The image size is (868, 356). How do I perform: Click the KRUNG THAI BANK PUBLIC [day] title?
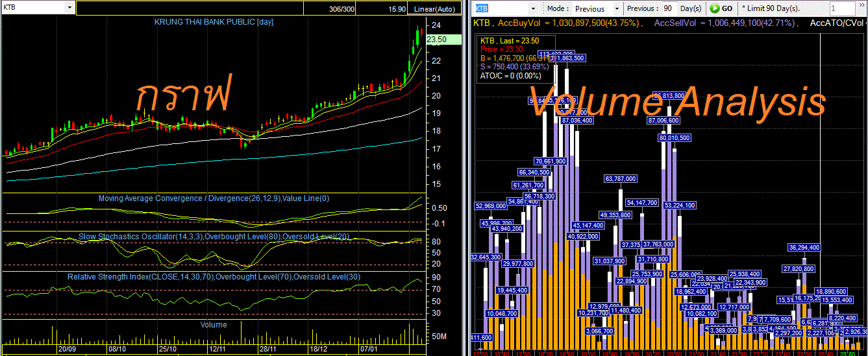[214, 21]
